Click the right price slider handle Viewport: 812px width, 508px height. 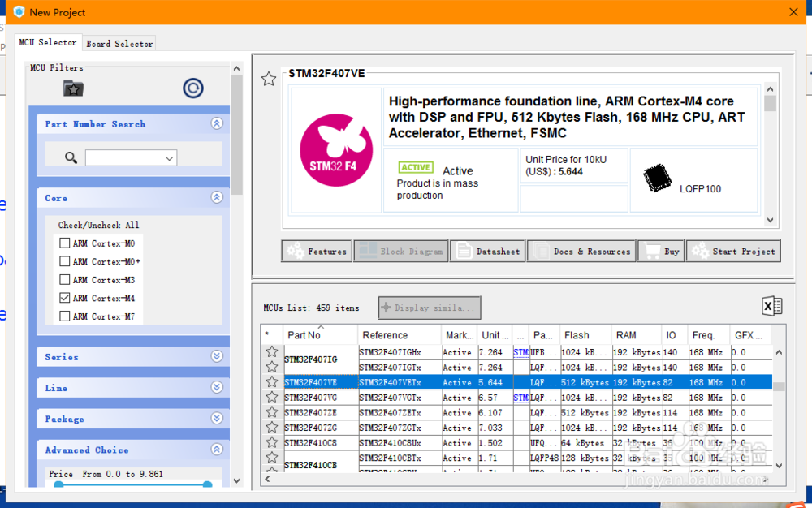click(207, 484)
